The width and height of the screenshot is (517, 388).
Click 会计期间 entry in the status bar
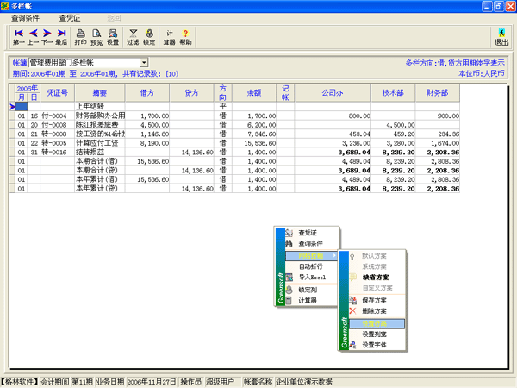[x=55, y=381]
